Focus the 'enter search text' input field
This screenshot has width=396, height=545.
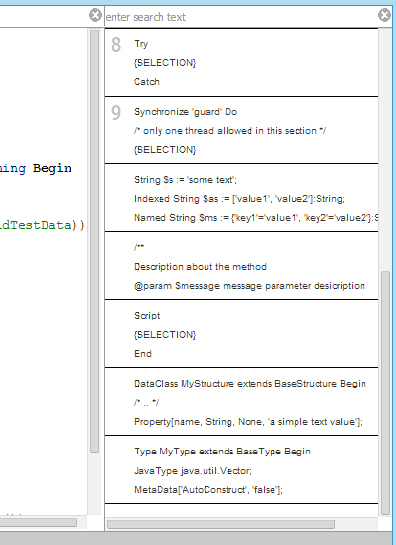point(241,17)
